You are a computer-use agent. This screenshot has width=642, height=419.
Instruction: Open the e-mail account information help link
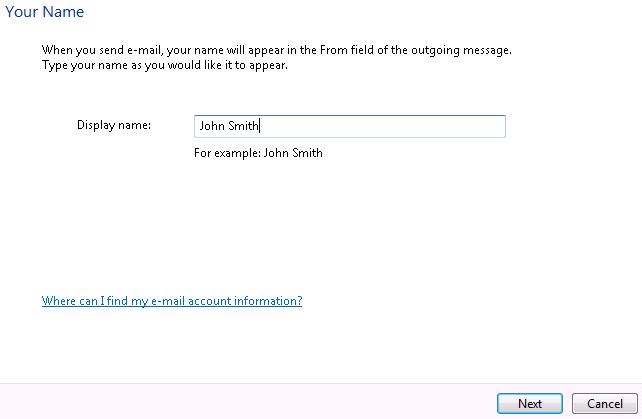(x=172, y=301)
